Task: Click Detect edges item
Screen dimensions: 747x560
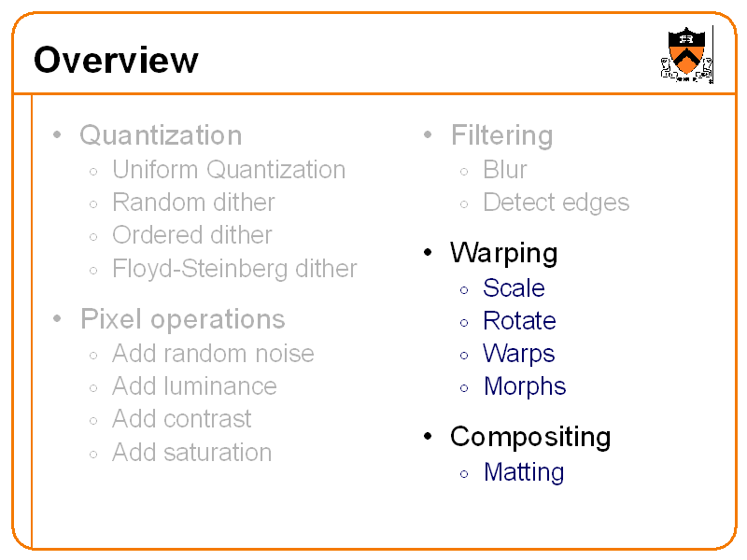Action: [557, 203]
